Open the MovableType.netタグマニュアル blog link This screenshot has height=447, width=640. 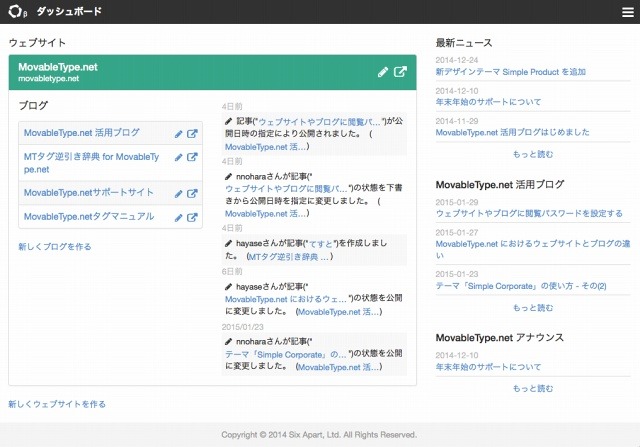(89, 216)
